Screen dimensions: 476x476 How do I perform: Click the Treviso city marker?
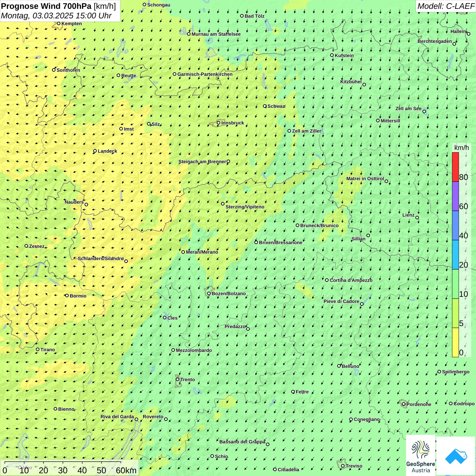[x=343, y=466]
